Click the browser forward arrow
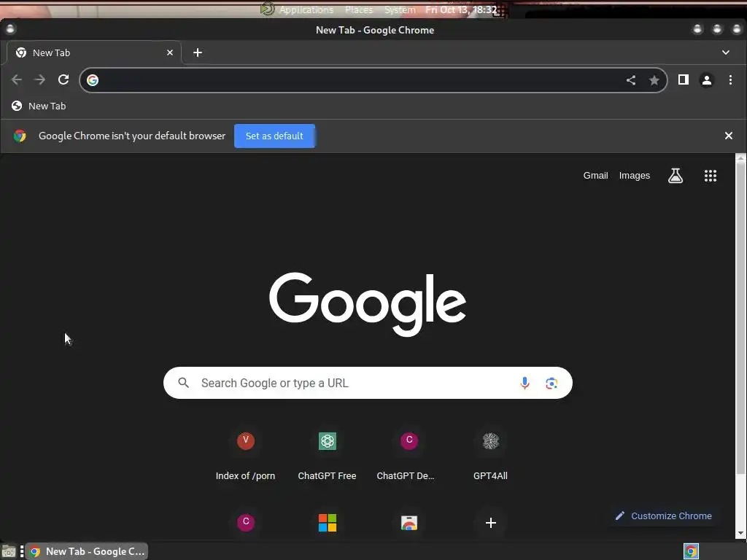 [40, 79]
